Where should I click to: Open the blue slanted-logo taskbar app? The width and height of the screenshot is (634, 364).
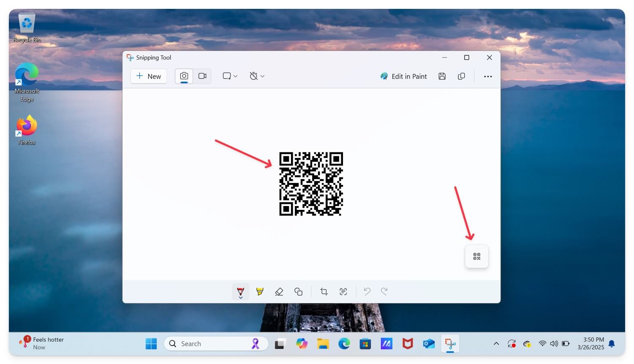[x=386, y=344]
